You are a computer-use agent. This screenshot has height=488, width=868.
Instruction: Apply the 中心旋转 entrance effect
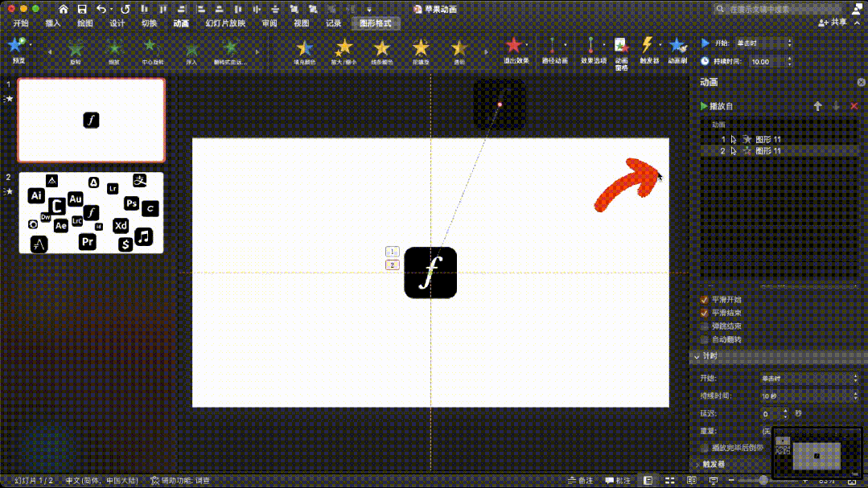click(x=152, y=52)
